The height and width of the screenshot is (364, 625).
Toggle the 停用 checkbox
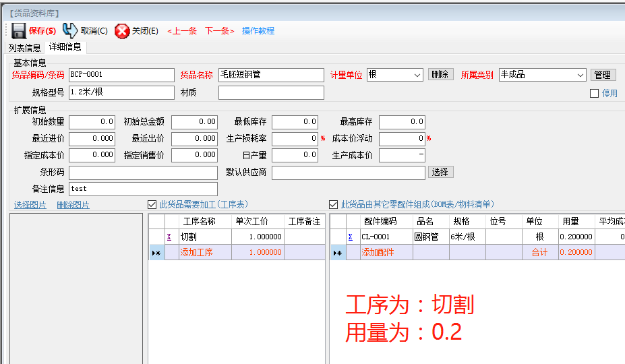point(594,94)
